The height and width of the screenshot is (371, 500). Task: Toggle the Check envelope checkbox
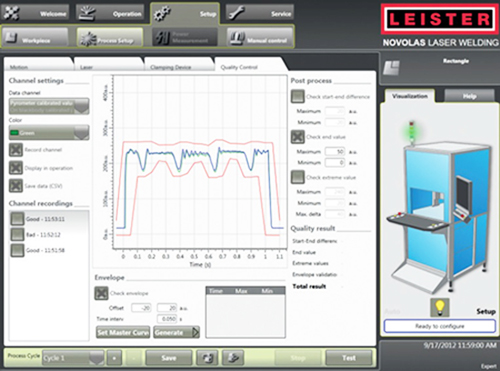point(101,293)
